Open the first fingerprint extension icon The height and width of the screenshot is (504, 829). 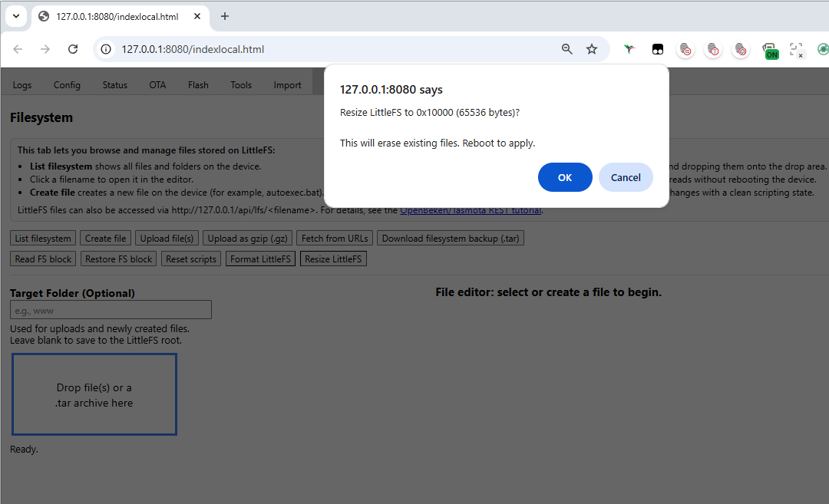pyautogui.click(x=685, y=50)
